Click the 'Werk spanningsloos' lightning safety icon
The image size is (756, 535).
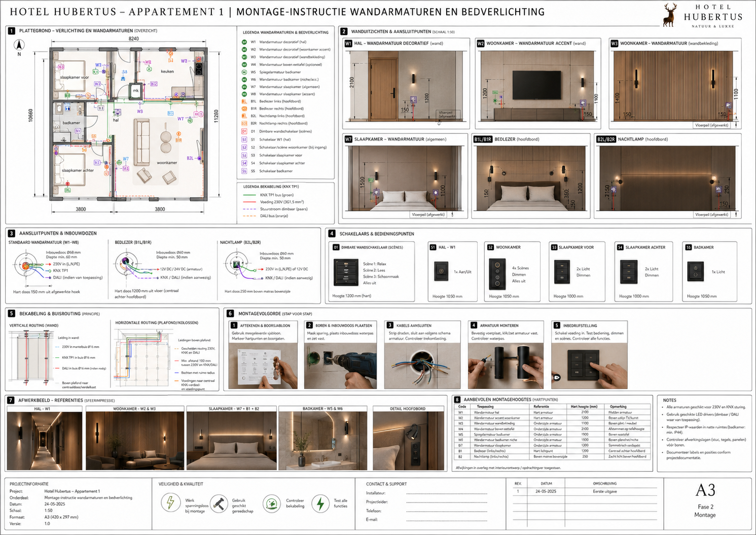click(x=171, y=503)
